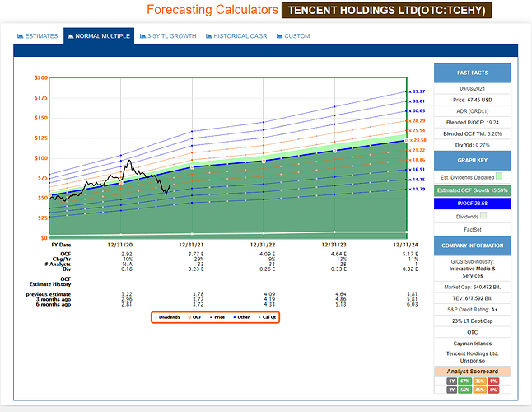
Task: Click the 5.17 E OCF estimate value
Action: click(410, 254)
